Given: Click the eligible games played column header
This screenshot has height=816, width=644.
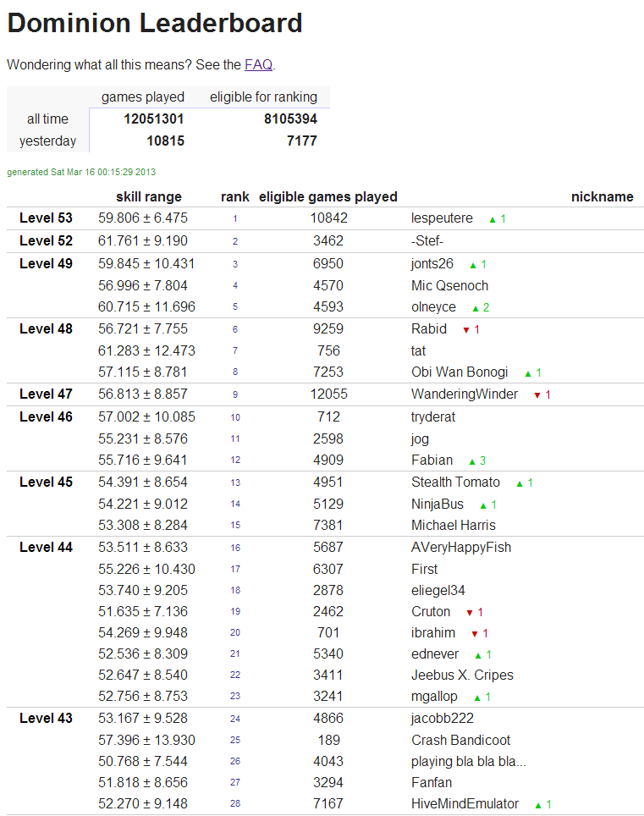Looking at the screenshot, I should point(328,196).
